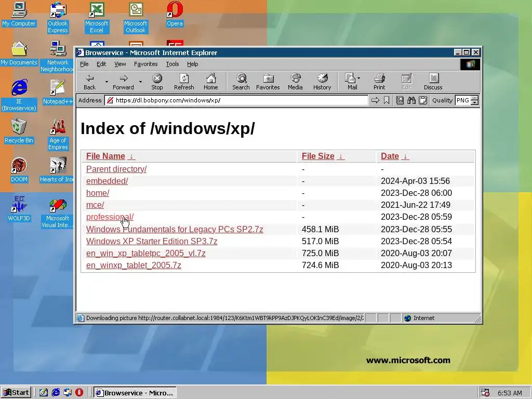Open the Favorites toolbar button
The image size is (532, 399).
[x=268, y=82]
